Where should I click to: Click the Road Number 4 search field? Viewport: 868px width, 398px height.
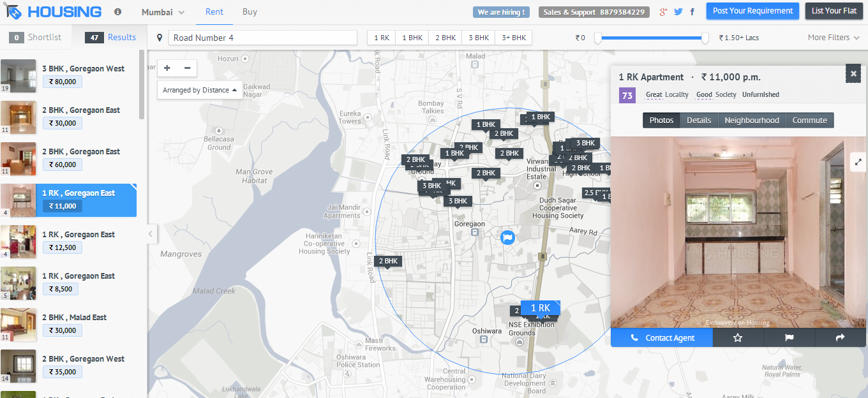[263, 38]
